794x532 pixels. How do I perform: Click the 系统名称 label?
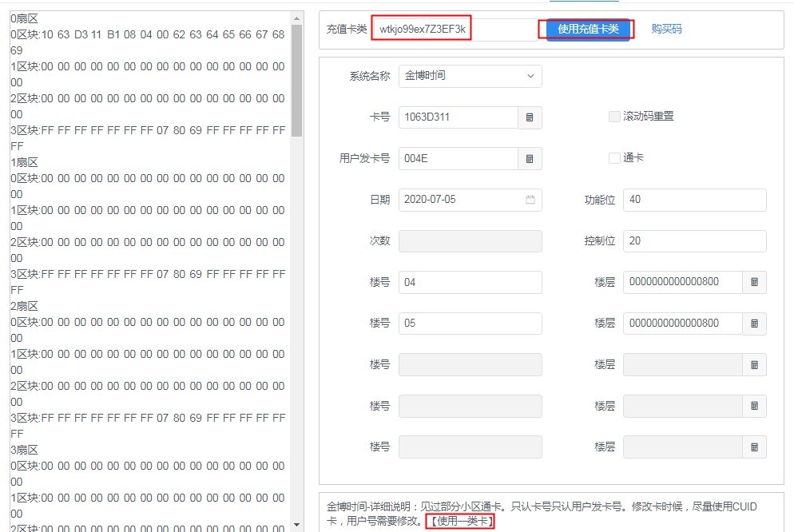370,77
